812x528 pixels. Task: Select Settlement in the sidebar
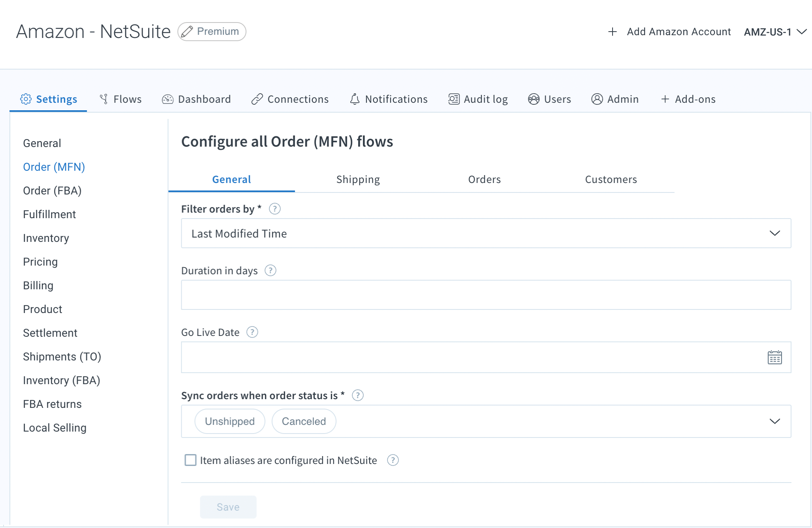click(x=50, y=333)
